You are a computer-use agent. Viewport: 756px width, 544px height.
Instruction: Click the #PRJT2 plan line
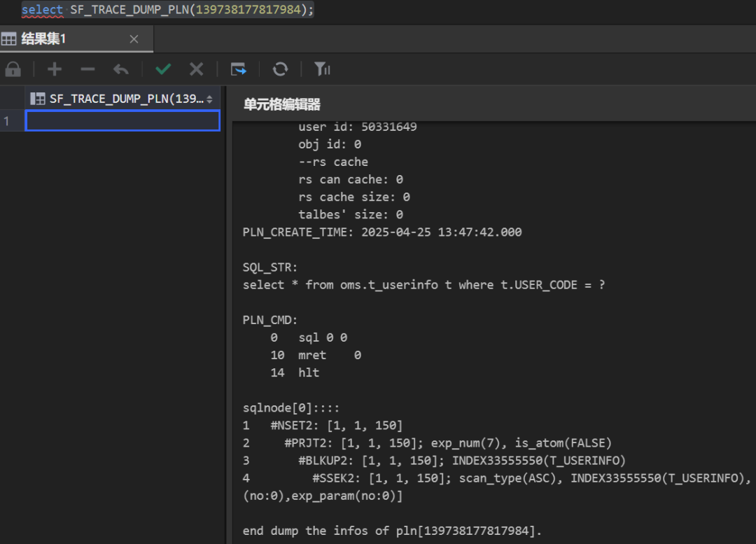pyautogui.click(x=427, y=443)
